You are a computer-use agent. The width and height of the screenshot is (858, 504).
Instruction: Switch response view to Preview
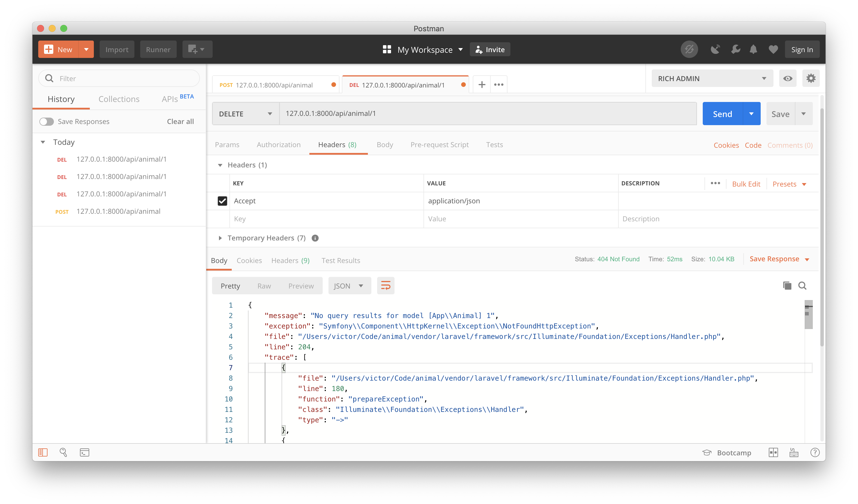point(301,286)
